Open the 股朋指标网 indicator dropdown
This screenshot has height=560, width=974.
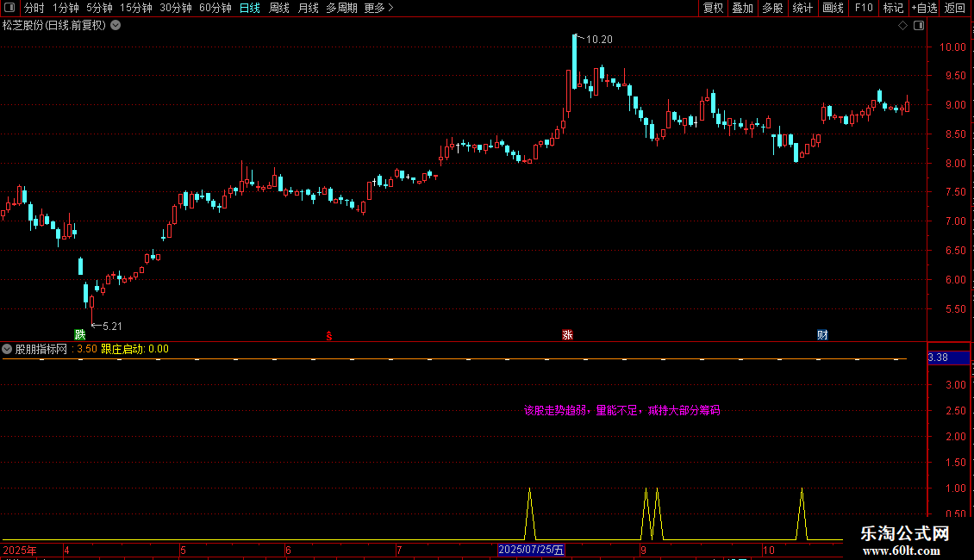[7, 349]
